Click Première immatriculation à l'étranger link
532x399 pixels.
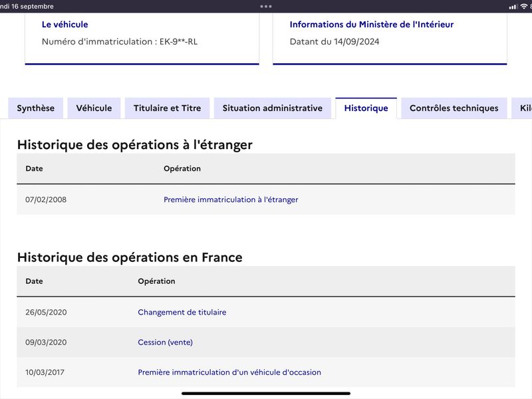231,199
